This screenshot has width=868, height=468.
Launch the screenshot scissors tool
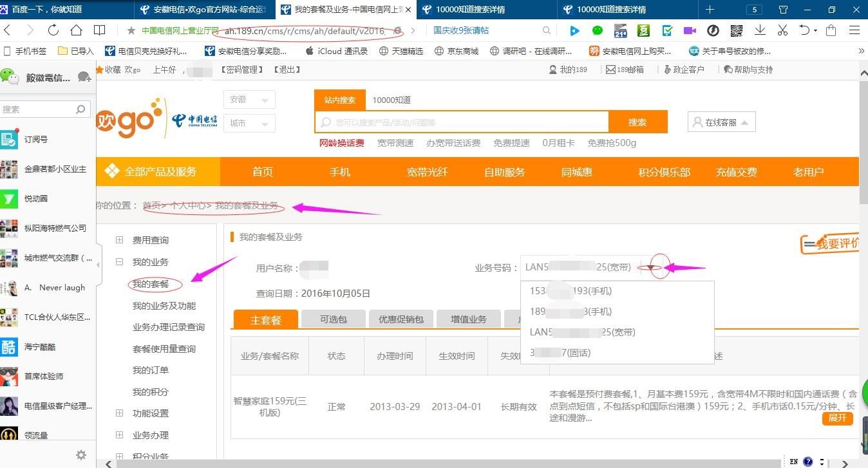click(x=784, y=30)
